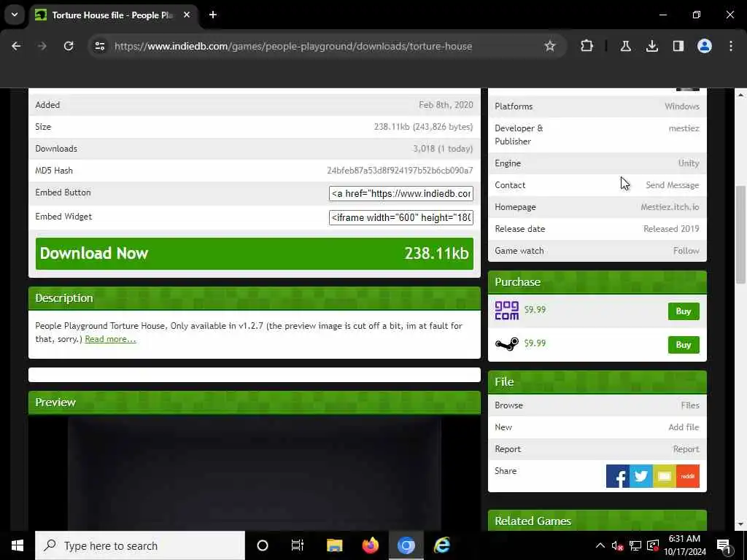The height and width of the screenshot is (560, 747).
Task: Go back to the previous page
Action: [16, 46]
